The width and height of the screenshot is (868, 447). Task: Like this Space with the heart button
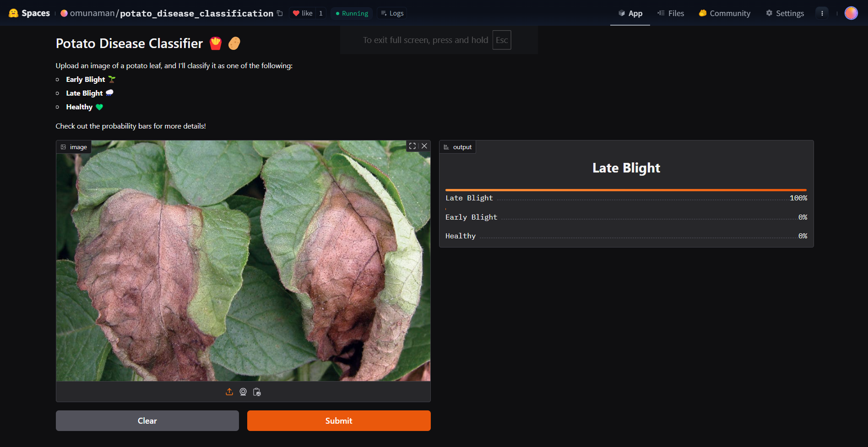click(302, 13)
